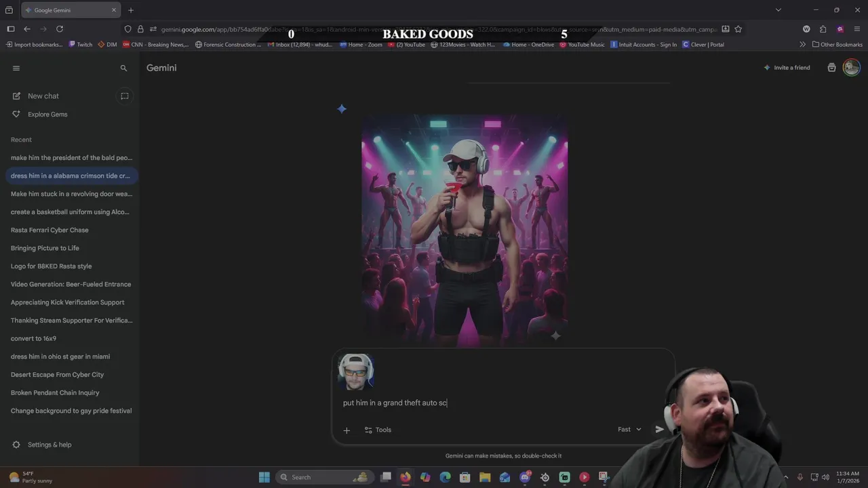Open chat 'create a basketball uniform using Alco...'

[x=71, y=211]
